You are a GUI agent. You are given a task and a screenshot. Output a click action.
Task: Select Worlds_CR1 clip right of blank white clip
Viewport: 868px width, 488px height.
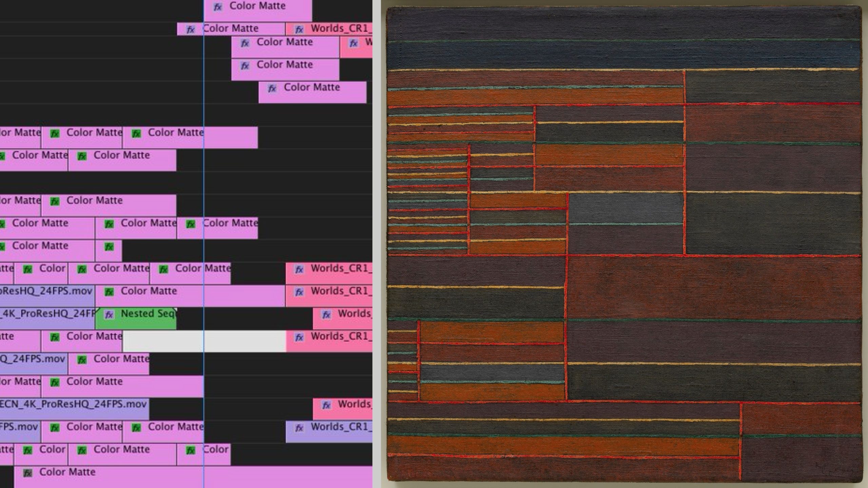(329, 341)
